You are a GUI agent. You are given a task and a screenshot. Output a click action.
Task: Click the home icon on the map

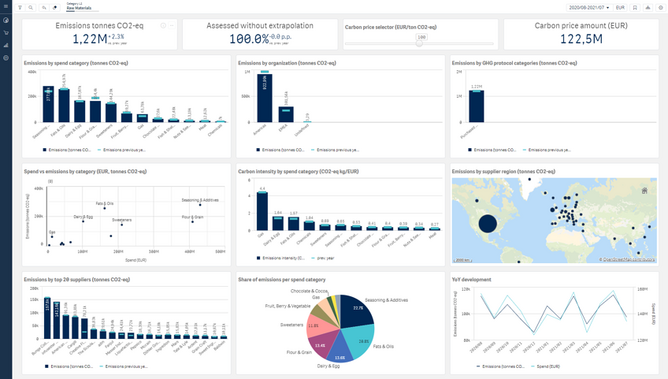pos(645,190)
